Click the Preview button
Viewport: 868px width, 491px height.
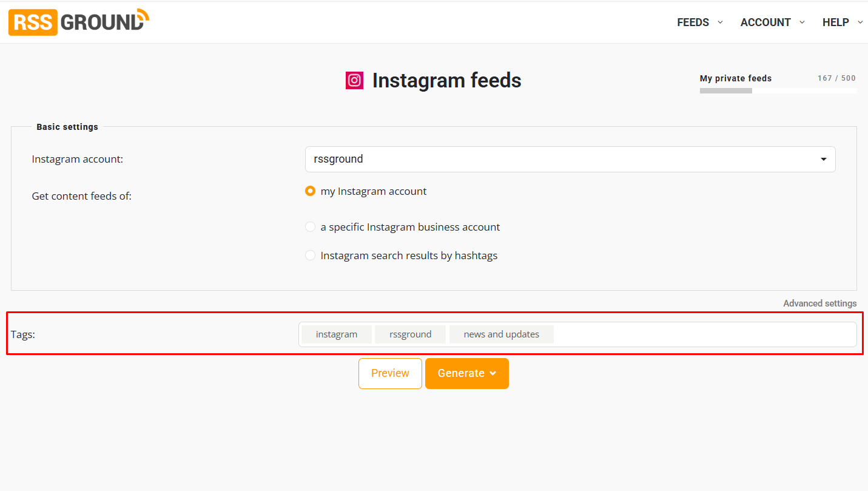(x=390, y=373)
